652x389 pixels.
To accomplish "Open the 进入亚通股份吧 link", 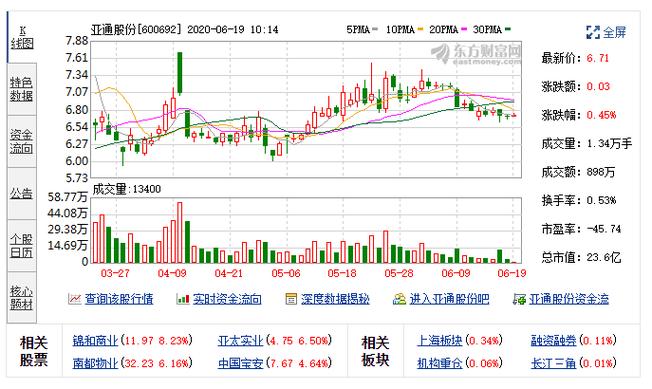I will (x=449, y=299).
